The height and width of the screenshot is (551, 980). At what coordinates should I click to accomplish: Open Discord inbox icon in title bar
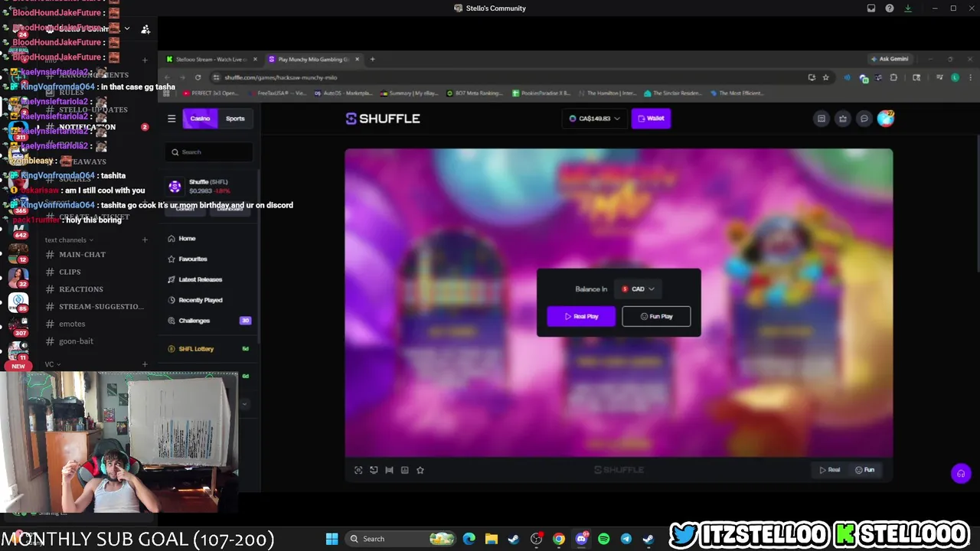click(x=871, y=8)
